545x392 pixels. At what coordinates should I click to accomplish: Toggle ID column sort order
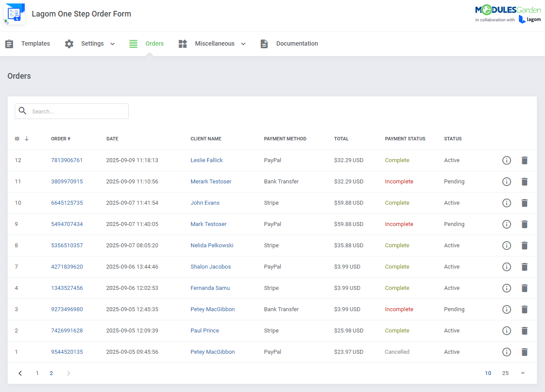(x=26, y=138)
